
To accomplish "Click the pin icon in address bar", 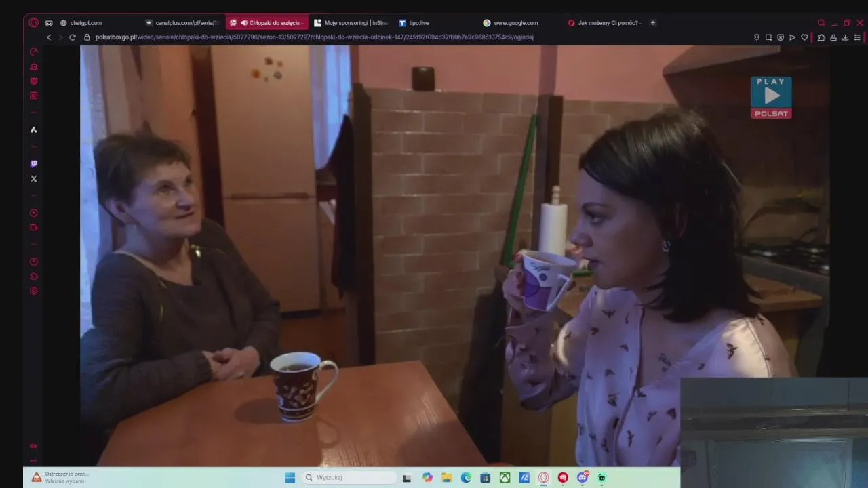I will tap(757, 37).
